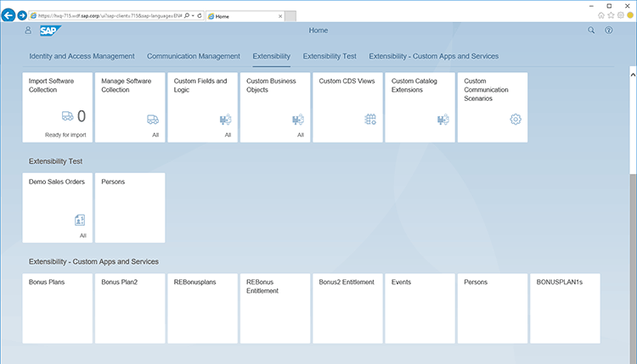Open Persons tile under Custom Apps and Services
The image size is (637, 364).
(x=493, y=308)
